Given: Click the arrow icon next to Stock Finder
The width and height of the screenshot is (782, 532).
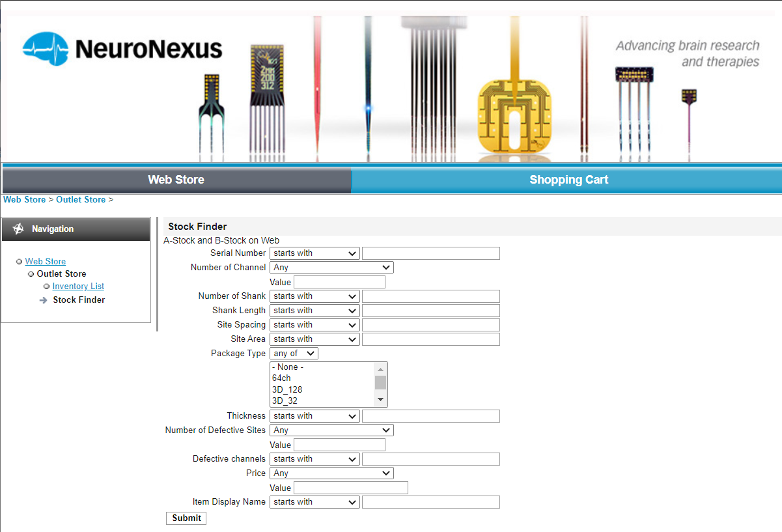Looking at the screenshot, I should click(x=43, y=300).
